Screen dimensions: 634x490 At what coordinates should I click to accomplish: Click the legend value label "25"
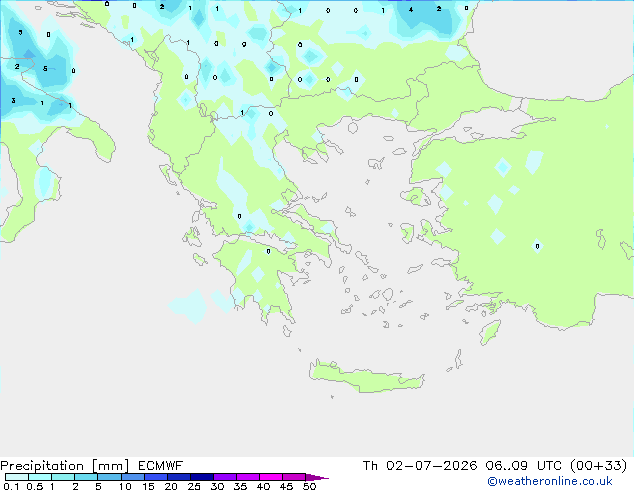pos(194,486)
